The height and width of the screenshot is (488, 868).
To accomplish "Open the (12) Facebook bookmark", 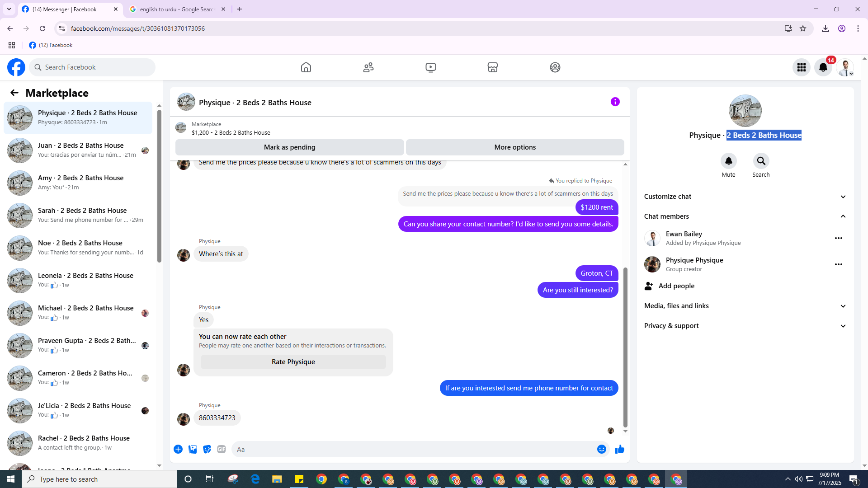I will click(x=51, y=45).
